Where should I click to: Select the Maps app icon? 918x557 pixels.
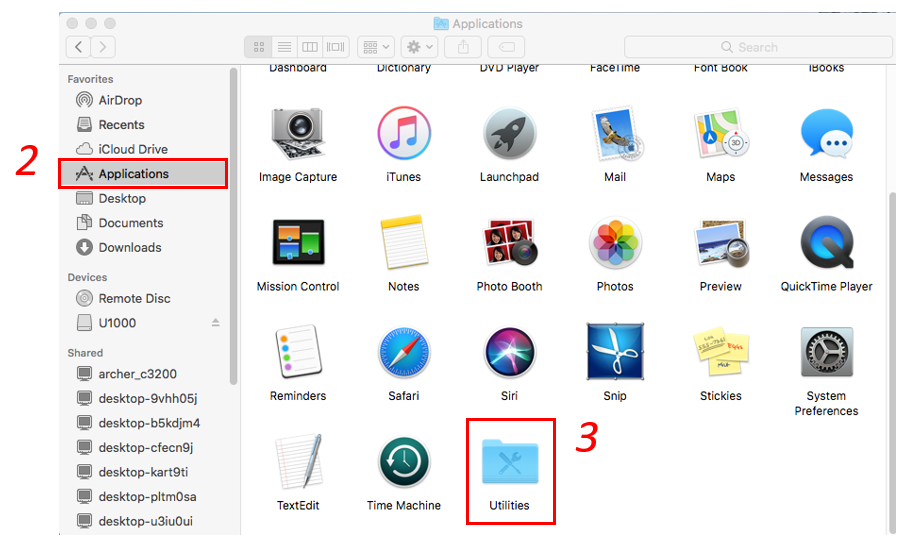click(x=721, y=134)
